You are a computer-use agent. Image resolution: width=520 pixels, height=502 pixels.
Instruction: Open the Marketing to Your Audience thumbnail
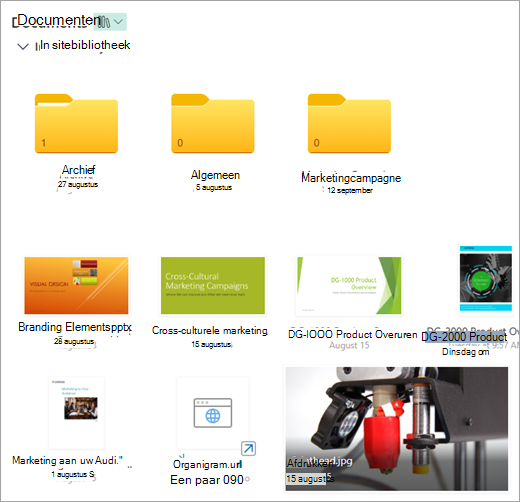point(76,413)
